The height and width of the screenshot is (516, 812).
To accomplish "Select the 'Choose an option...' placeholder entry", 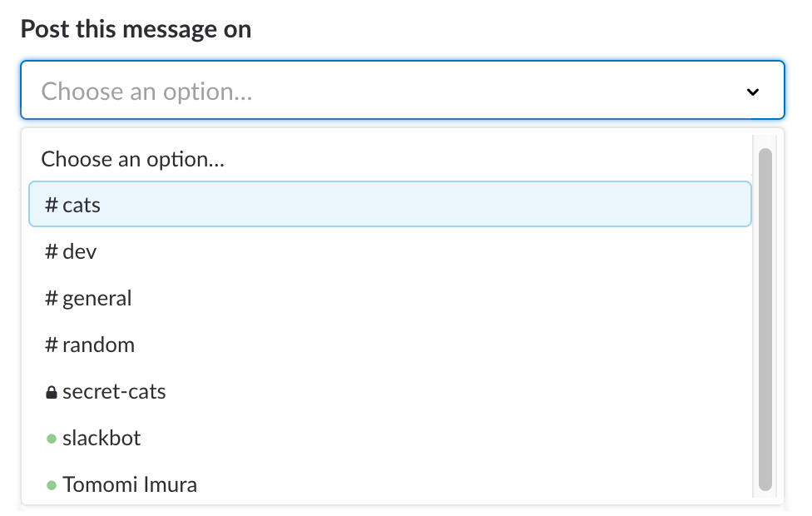I will [133, 158].
